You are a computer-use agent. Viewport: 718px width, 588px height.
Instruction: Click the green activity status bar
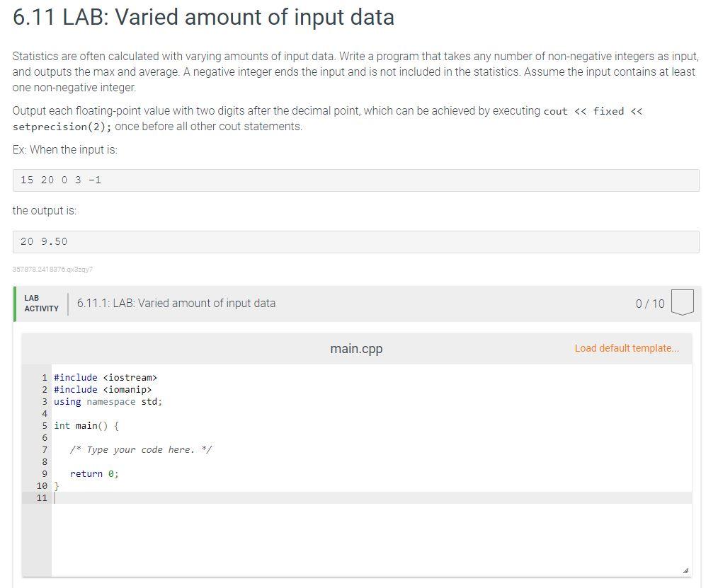pos(15,303)
